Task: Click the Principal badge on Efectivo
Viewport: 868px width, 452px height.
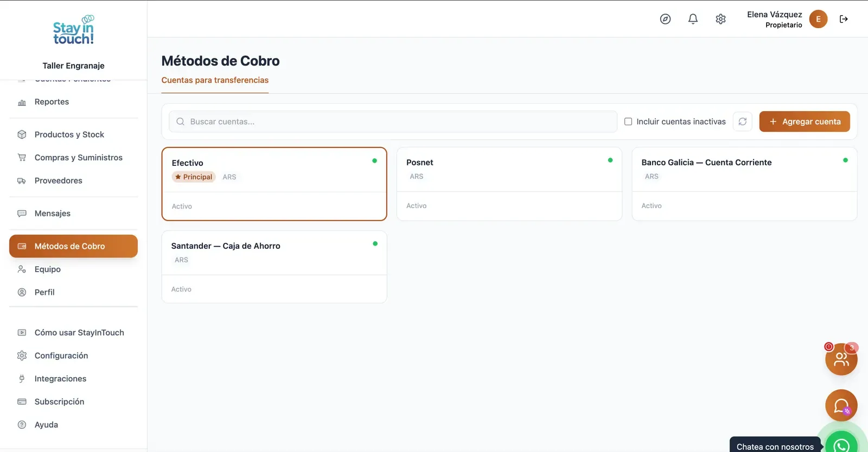Action: pos(194,177)
